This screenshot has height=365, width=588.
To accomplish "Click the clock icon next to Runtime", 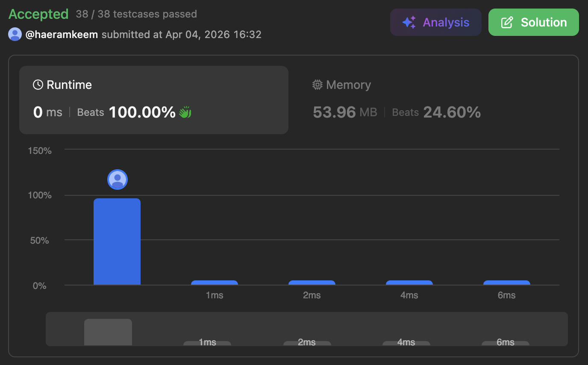I will [x=38, y=85].
